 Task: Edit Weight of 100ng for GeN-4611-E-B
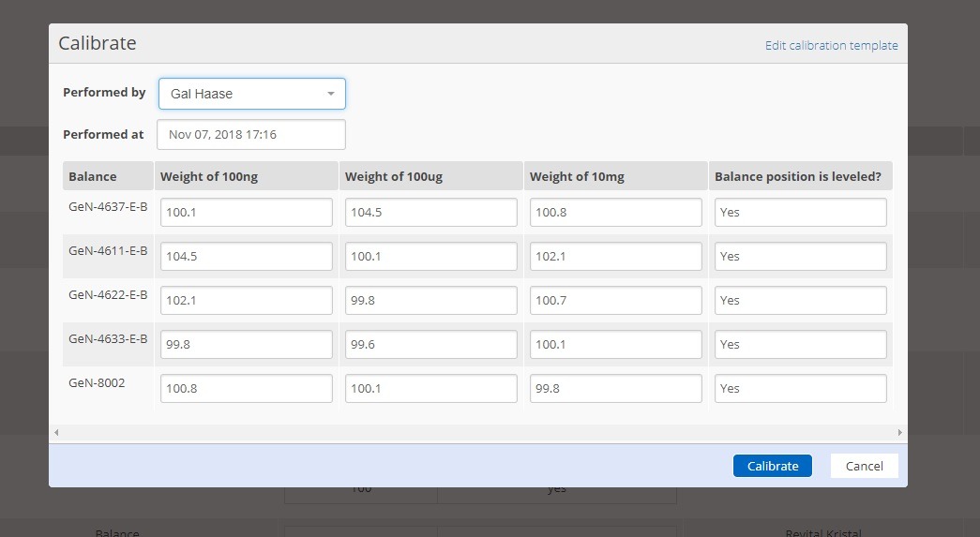click(x=246, y=256)
